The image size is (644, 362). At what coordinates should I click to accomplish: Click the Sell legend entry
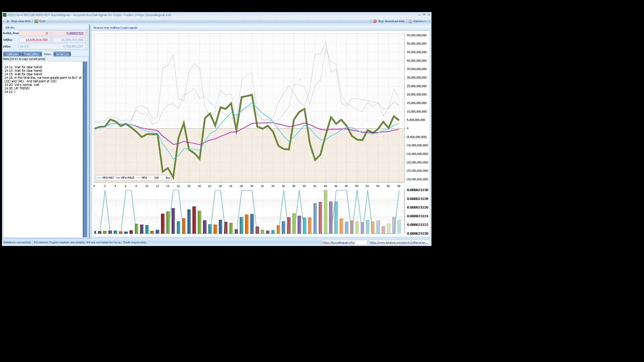click(154, 177)
